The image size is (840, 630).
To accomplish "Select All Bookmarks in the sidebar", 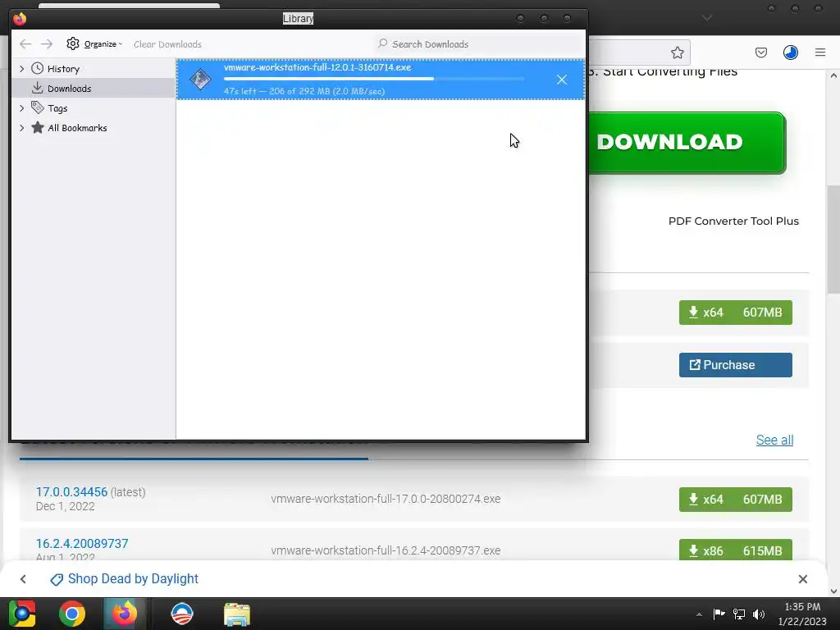I will (77, 128).
